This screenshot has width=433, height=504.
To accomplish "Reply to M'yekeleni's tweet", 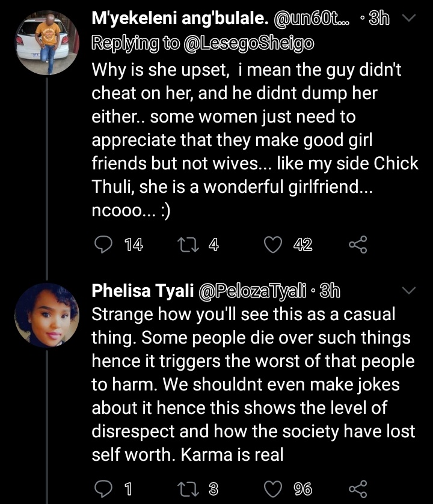I will pos(105,244).
